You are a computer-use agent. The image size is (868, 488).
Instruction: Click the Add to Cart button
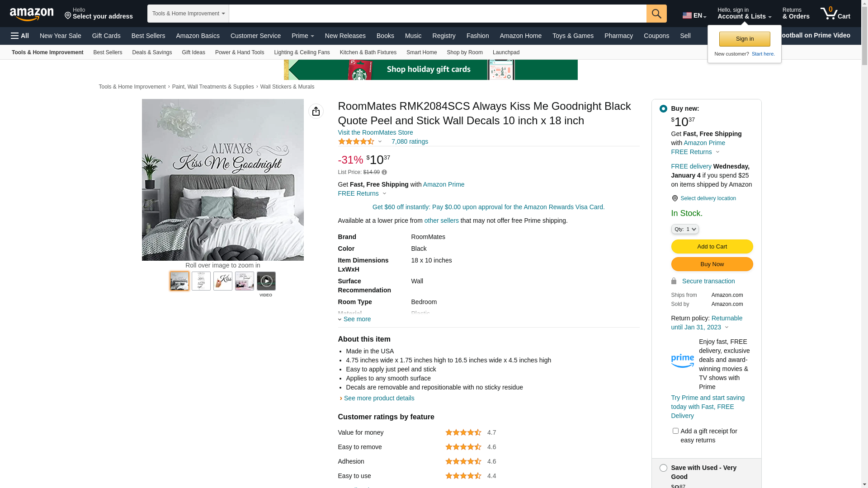[712, 246]
